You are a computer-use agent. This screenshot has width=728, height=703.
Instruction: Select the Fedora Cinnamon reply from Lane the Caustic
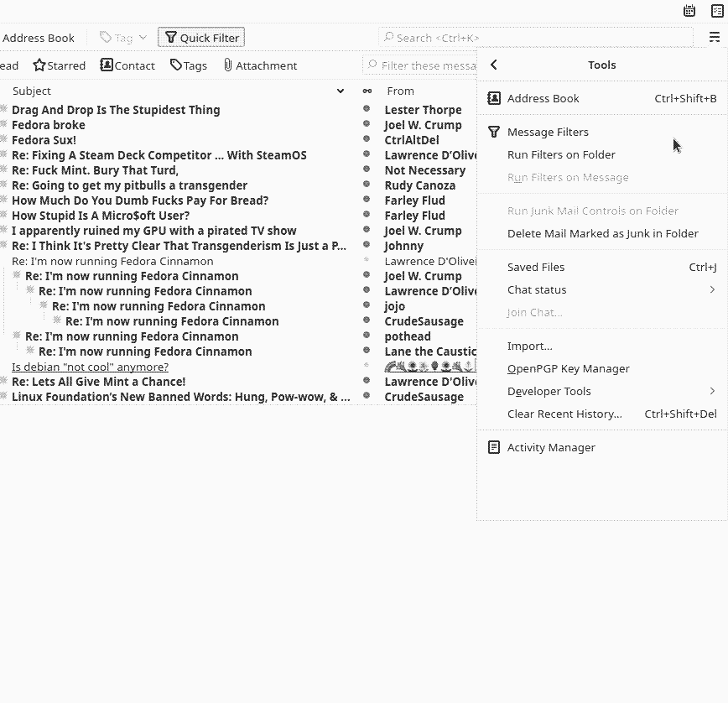click(x=145, y=351)
